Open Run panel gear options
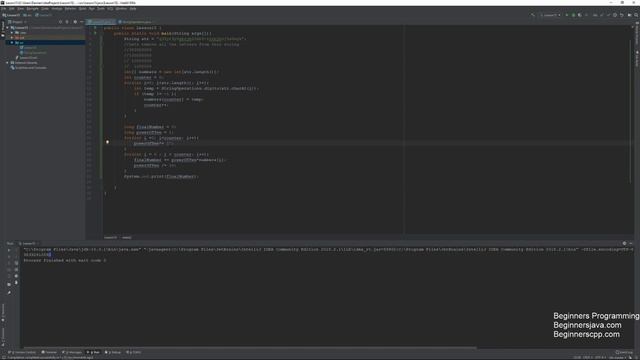Screen dimensions: 640x360 624,243
